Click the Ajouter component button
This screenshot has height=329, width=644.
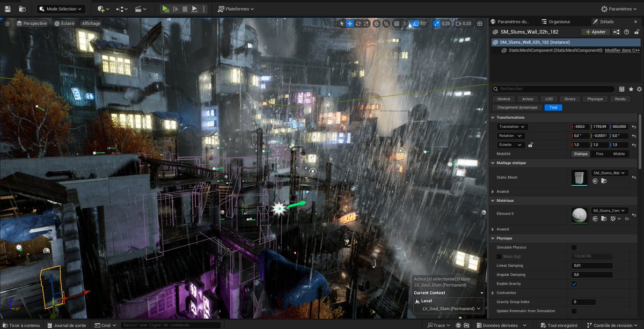point(596,32)
